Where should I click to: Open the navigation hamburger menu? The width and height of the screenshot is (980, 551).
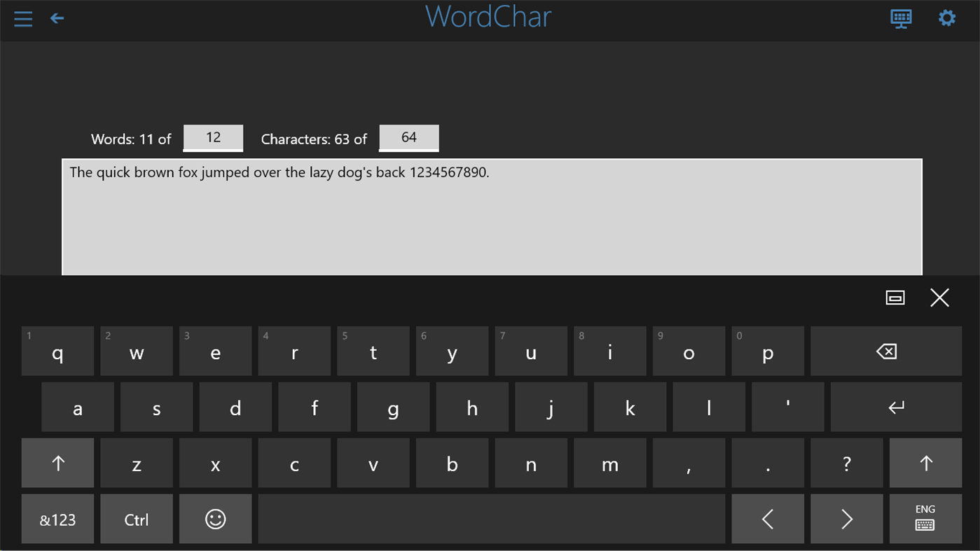pyautogui.click(x=22, y=18)
